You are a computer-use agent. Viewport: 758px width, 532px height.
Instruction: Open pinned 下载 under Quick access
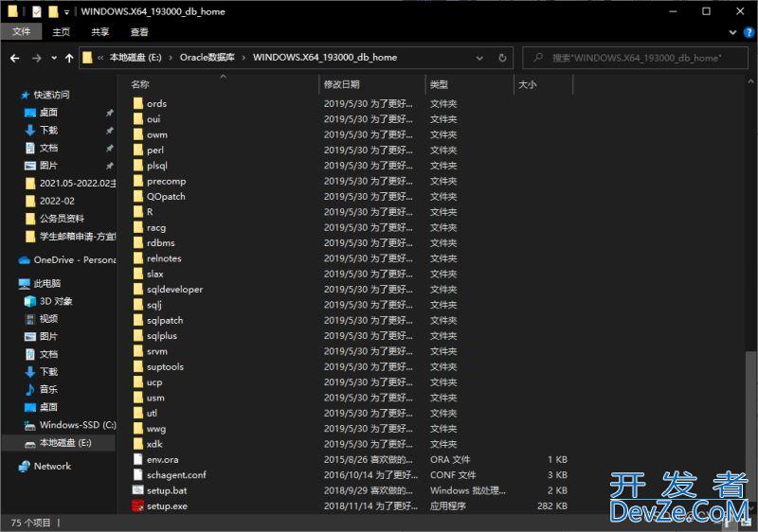[48, 130]
